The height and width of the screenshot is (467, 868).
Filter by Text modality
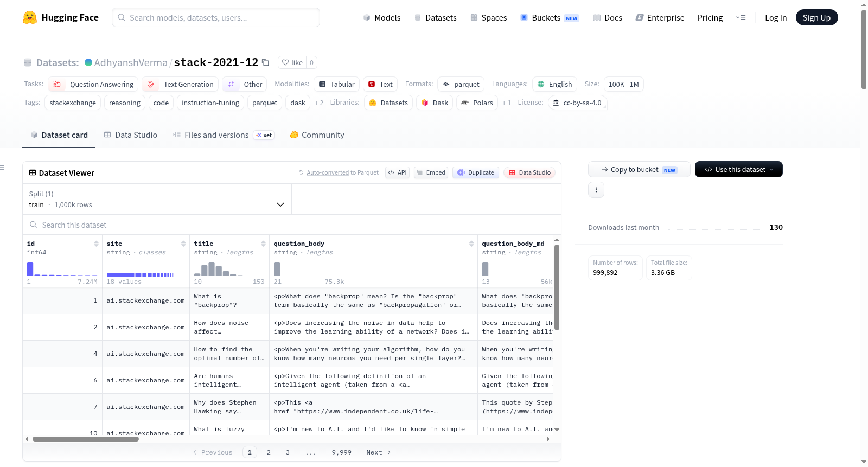coord(380,84)
